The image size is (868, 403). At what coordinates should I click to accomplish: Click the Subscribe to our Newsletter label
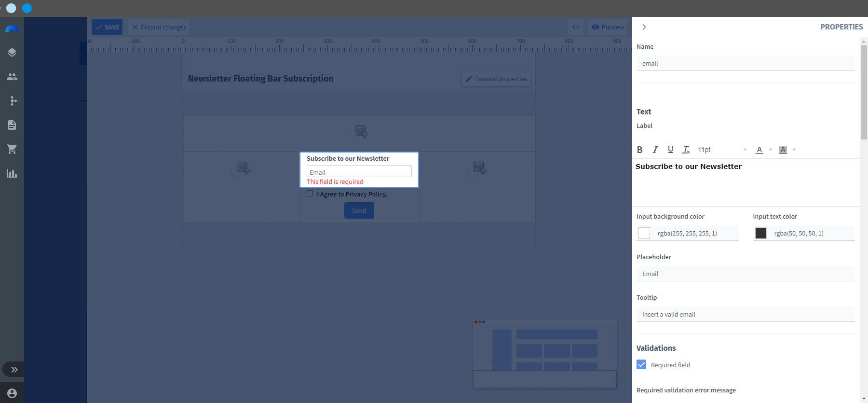pos(348,158)
